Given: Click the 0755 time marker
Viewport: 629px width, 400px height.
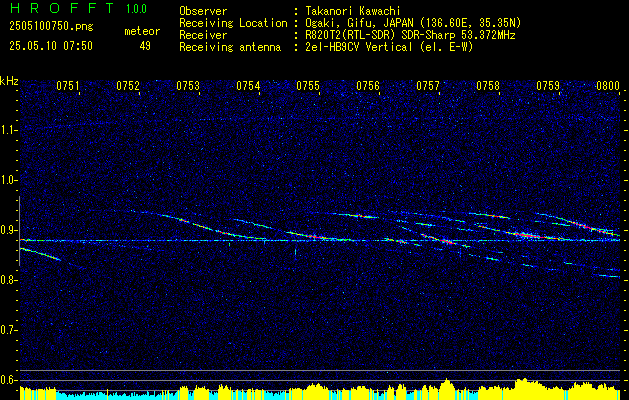Looking at the screenshot, I should [x=308, y=86].
